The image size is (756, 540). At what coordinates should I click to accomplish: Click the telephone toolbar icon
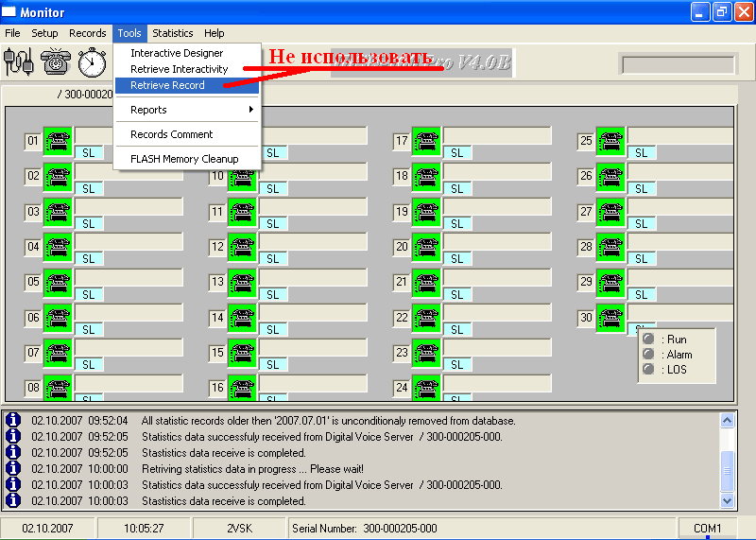point(56,62)
